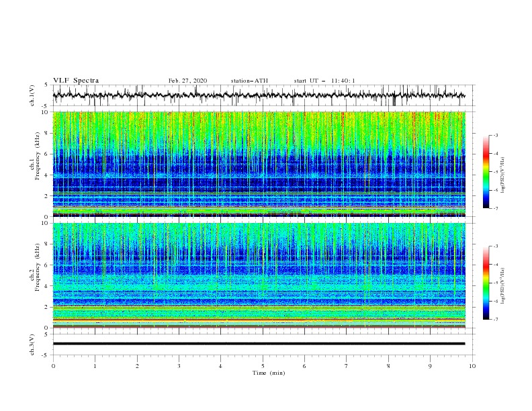
Task: Click the "10" tick on the time axis
Action: [x=472, y=366]
